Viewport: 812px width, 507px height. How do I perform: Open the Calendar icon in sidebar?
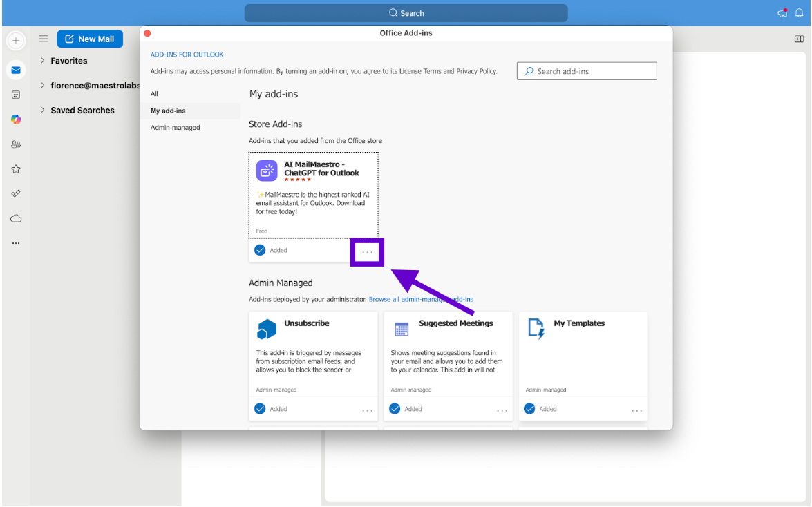point(16,95)
